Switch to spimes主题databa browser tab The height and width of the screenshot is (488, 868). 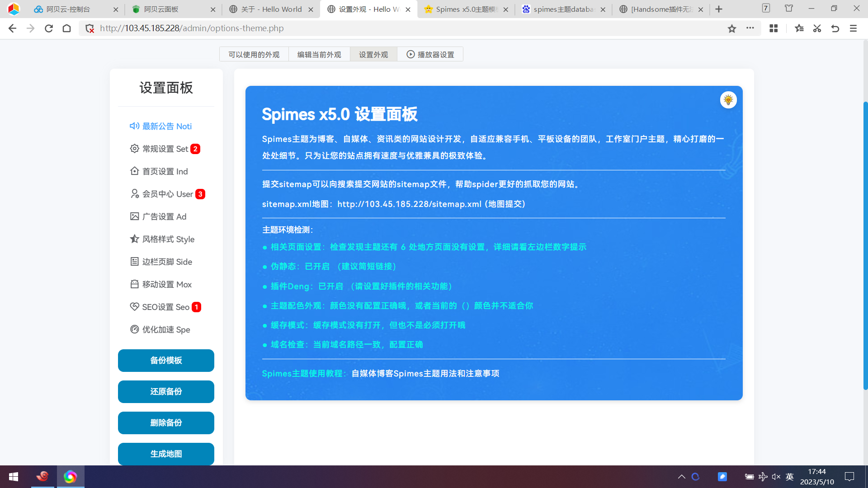click(563, 9)
